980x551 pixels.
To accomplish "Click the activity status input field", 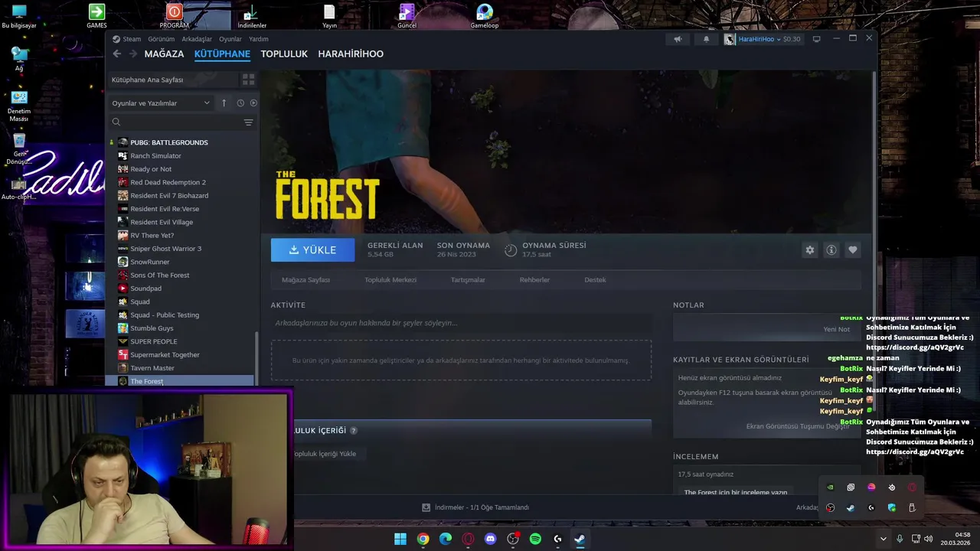I will click(461, 323).
